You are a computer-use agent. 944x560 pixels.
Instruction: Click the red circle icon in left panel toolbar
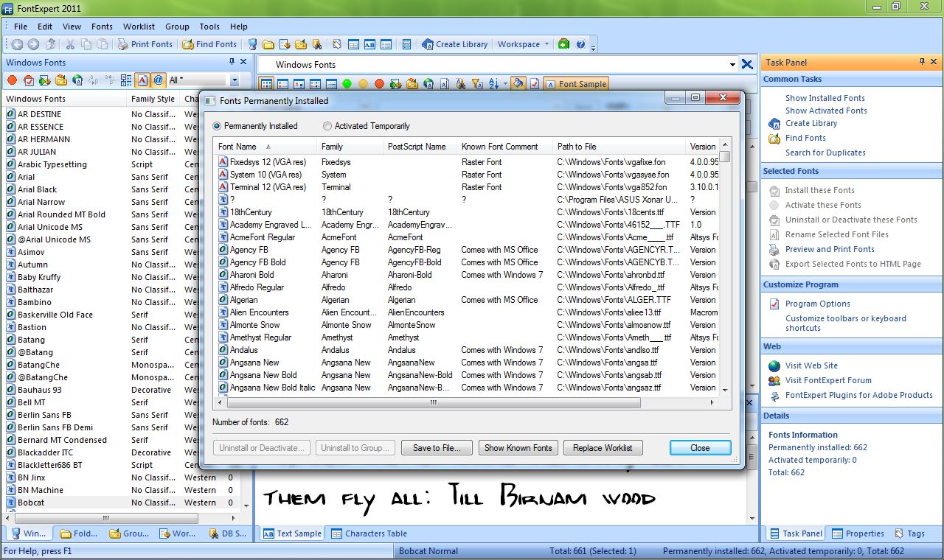pyautogui.click(x=13, y=80)
